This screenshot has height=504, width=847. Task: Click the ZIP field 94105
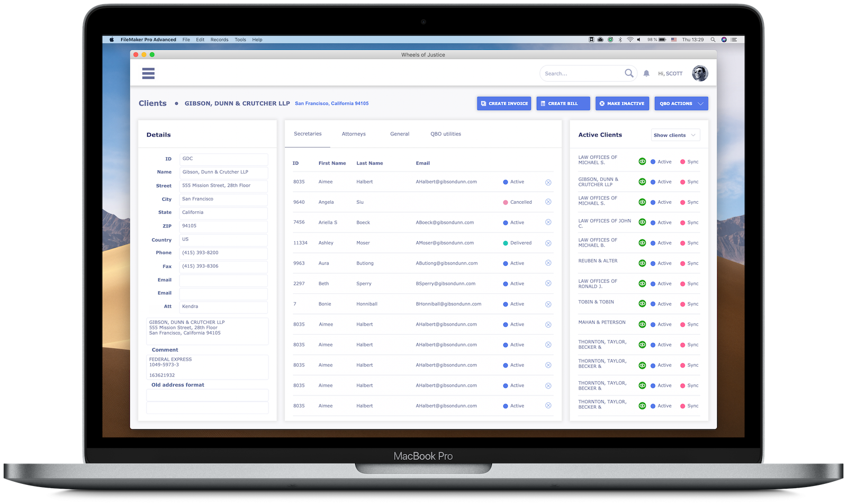pos(223,226)
